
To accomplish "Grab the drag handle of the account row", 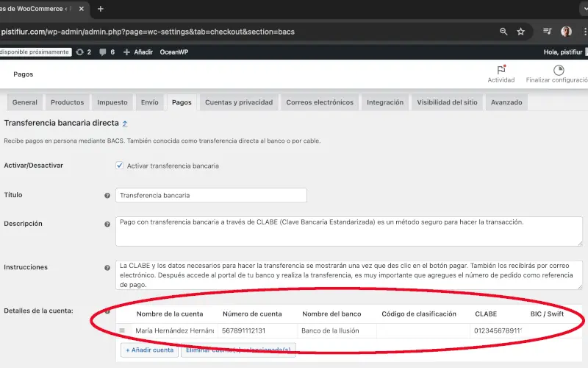I will coord(122,331).
